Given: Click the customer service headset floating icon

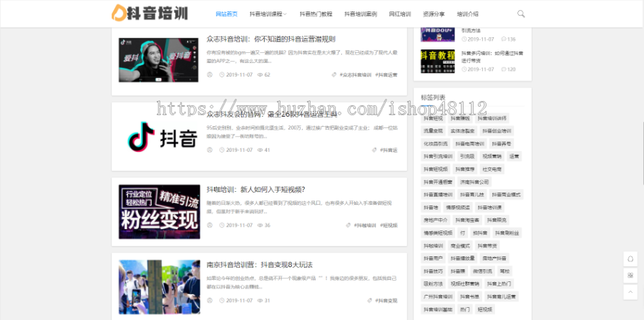Looking at the screenshot, I should 630,259.
